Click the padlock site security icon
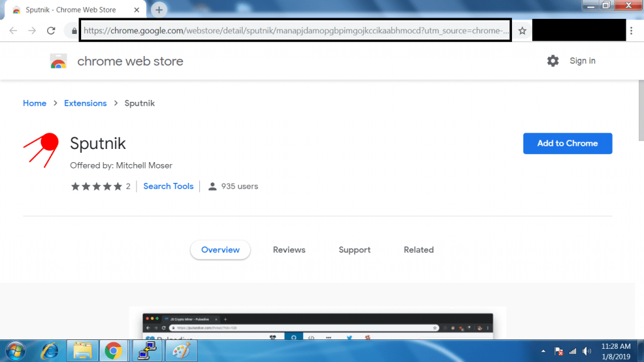The height and width of the screenshot is (362, 644). click(x=74, y=31)
